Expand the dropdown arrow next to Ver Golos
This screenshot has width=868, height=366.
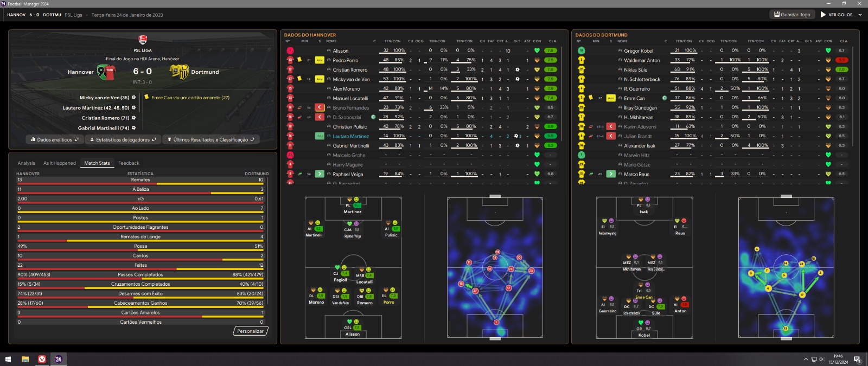pyautogui.click(x=860, y=15)
